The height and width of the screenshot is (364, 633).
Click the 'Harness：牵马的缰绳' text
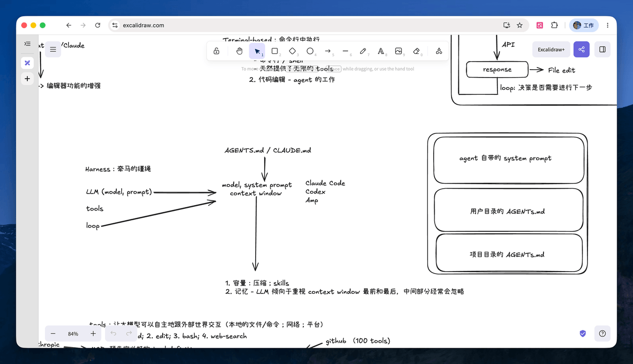point(118,169)
